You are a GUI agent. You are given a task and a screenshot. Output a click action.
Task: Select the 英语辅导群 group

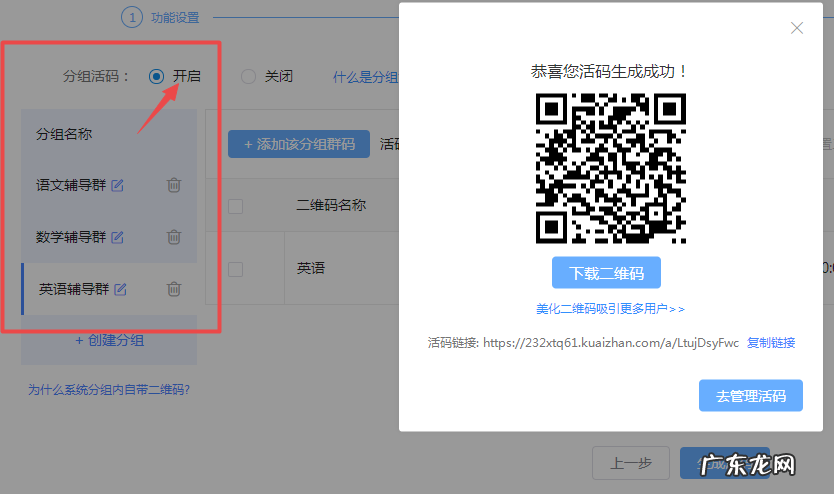(x=74, y=289)
